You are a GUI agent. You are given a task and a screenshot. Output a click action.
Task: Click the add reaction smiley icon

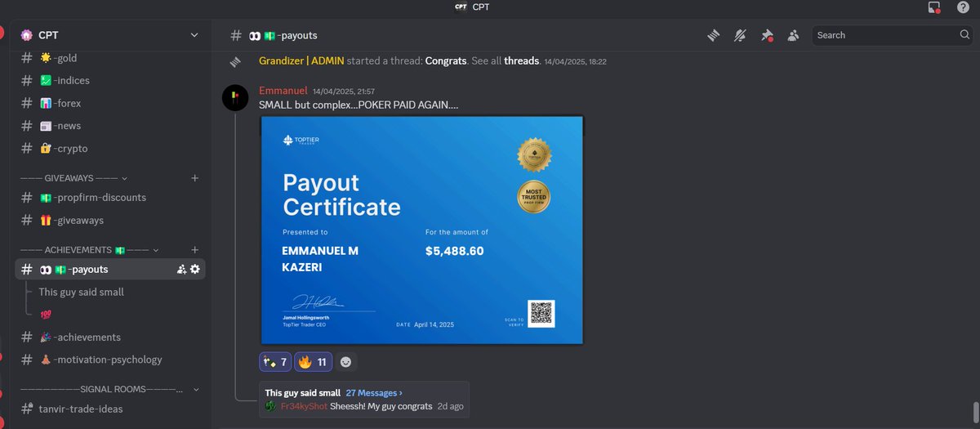click(345, 362)
